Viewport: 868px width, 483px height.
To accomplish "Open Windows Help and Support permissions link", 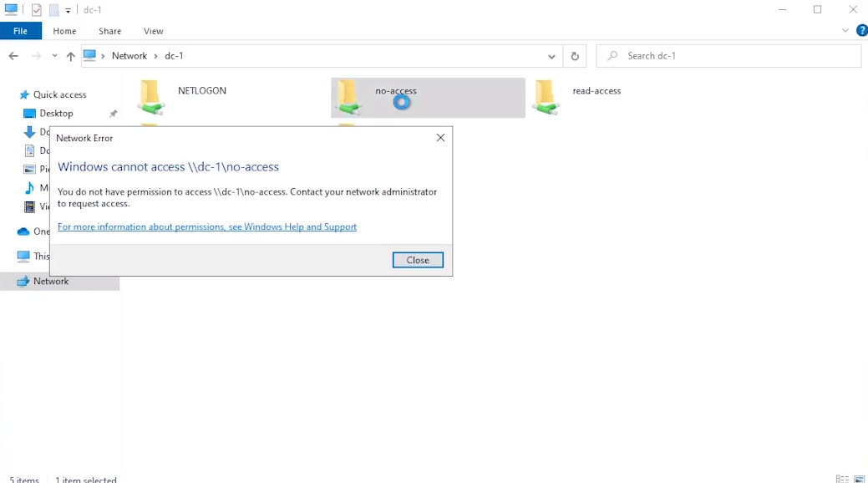I will click(x=207, y=226).
